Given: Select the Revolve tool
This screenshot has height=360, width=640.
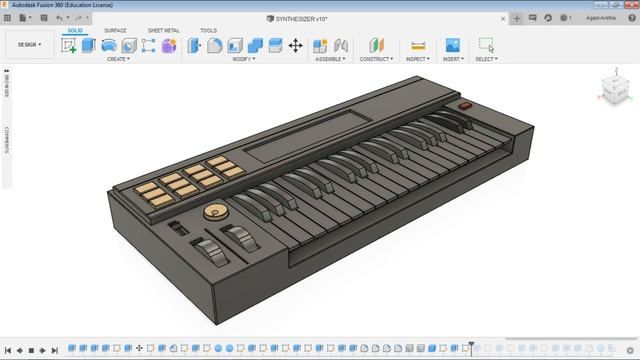Looking at the screenshot, I should (x=109, y=45).
